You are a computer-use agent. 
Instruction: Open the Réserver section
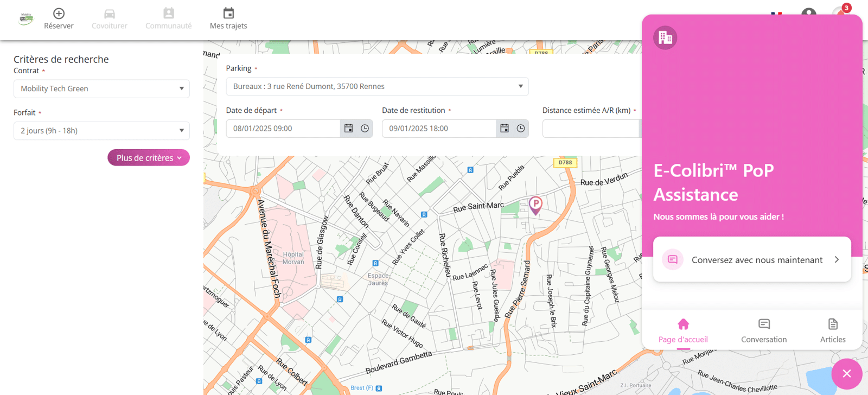tap(59, 19)
